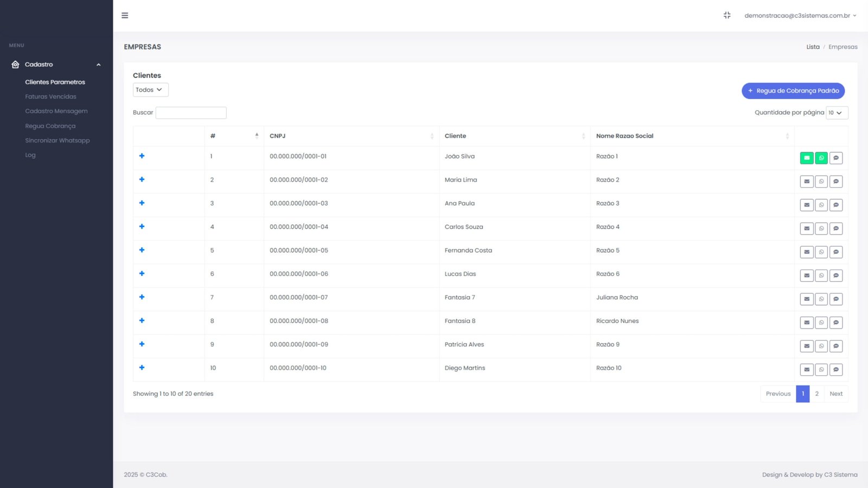
Task: Click the email icon for Ana Paula
Action: click(x=807, y=205)
